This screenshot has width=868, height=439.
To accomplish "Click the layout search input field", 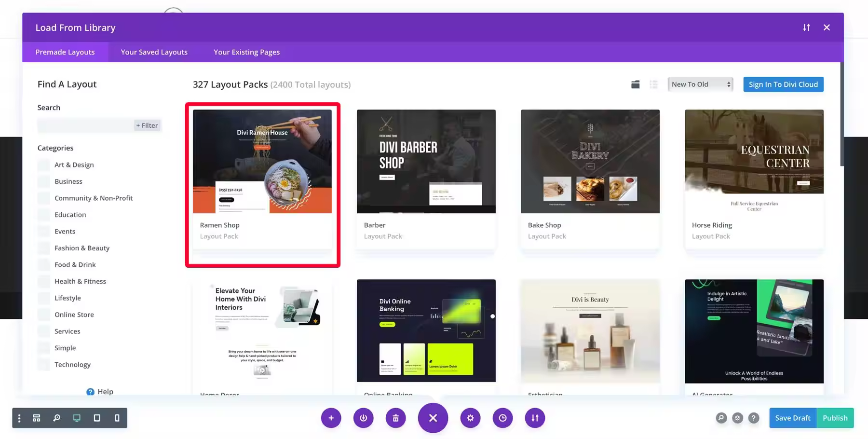I will (x=85, y=125).
